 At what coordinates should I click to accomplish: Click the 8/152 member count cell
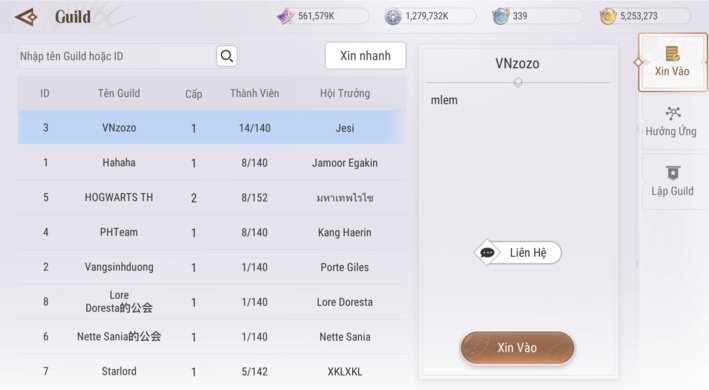[255, 197]
